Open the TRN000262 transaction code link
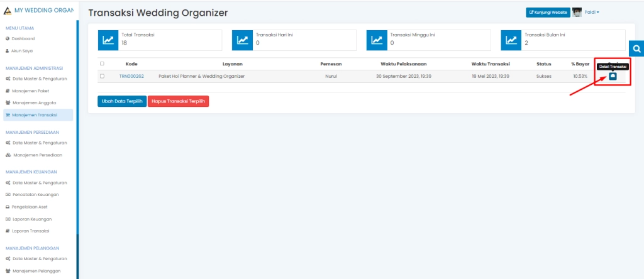Image resolution: width=644 pixels, height=279 pixels. (131, 76)
